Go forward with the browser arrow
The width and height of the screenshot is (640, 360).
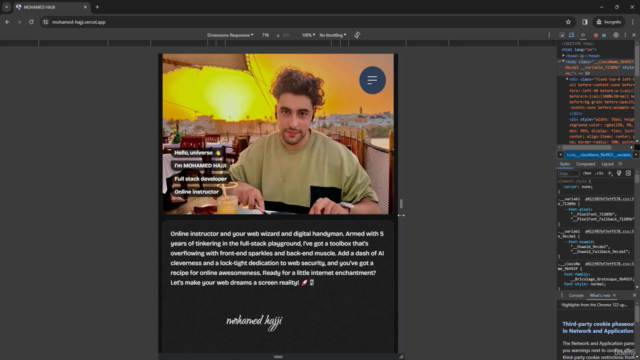(19, 22)
